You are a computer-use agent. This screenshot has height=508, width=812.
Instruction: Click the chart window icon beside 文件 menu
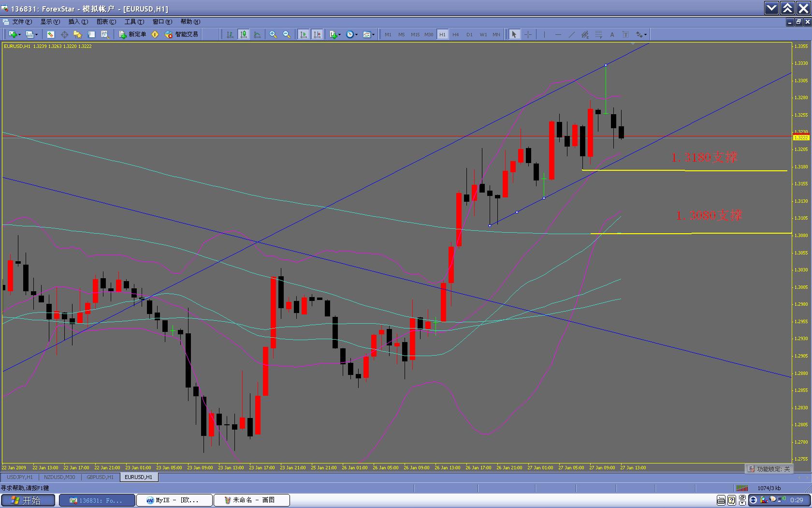pos(6,22)
